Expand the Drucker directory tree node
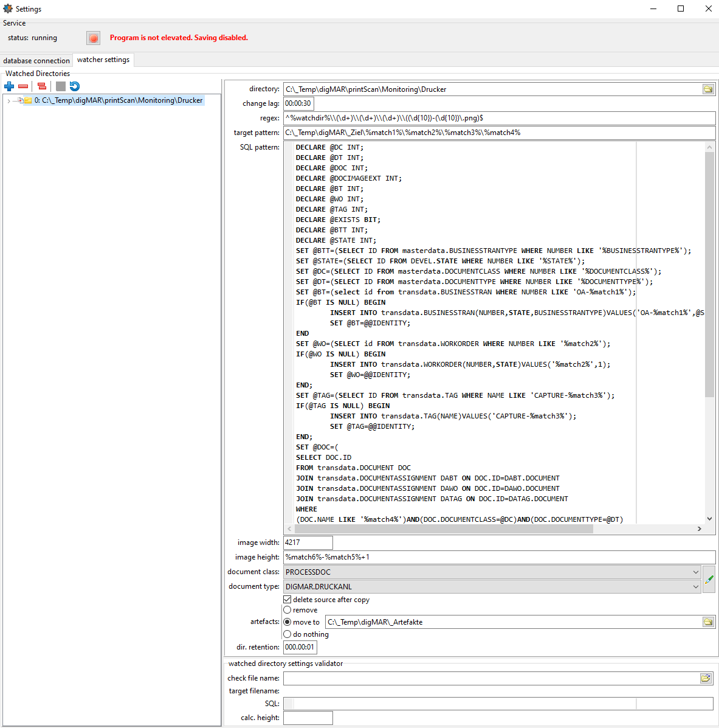 point(9,101)
